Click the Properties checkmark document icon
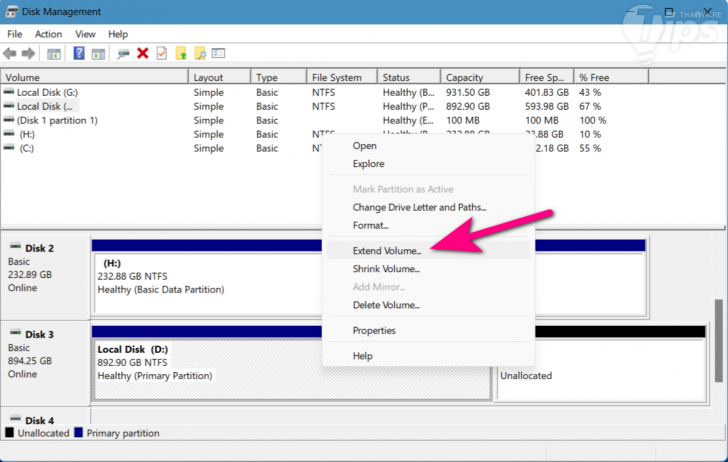 point(162,53)
